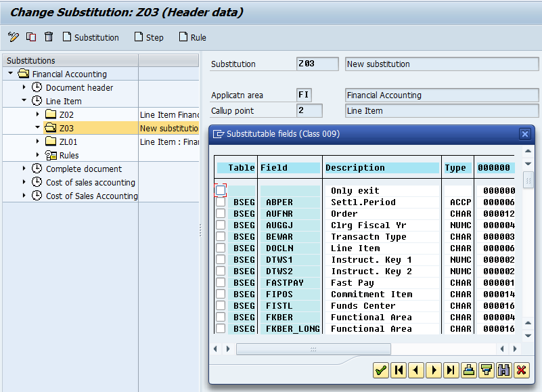Image resolution: width=542 pixels, height=392 pixels.
Task: Click the binoculars search icon
Action: pyautogui.click(x=503, y=370)
